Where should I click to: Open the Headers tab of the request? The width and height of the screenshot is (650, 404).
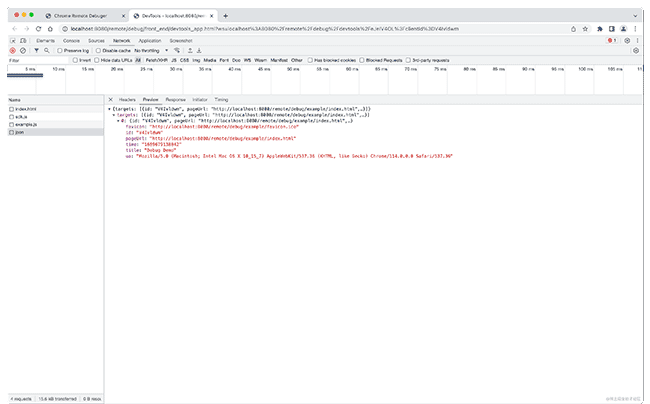[127, 99]
